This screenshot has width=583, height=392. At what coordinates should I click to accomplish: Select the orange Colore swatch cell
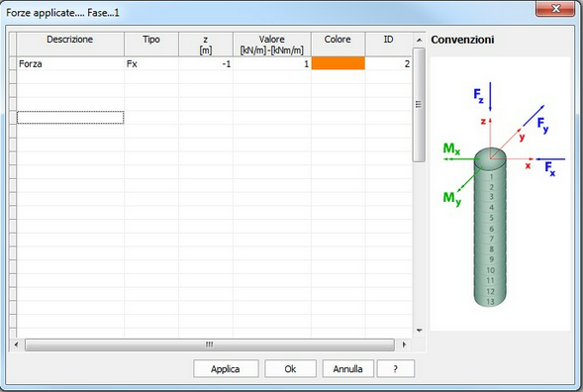click(338, 63)
